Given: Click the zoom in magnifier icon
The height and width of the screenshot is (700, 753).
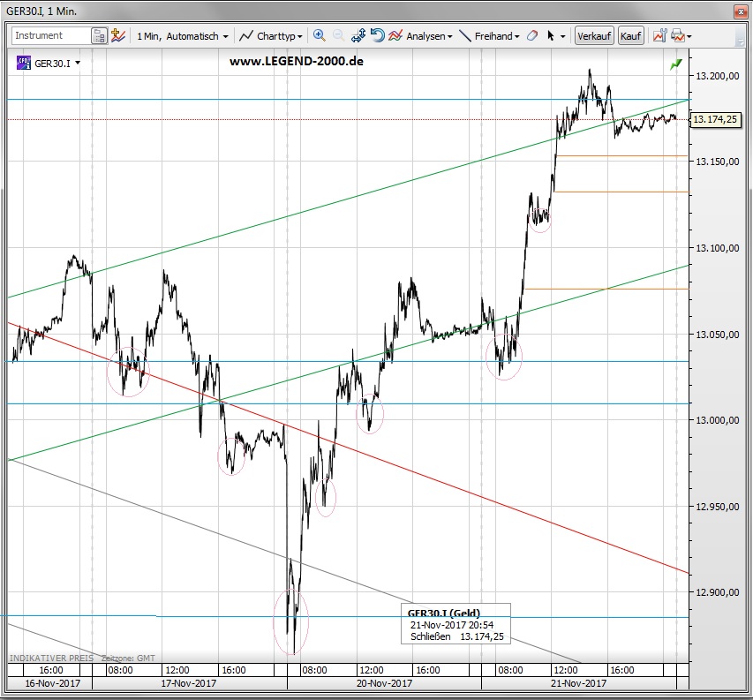Looking at the screenshot, I should 320,36.
